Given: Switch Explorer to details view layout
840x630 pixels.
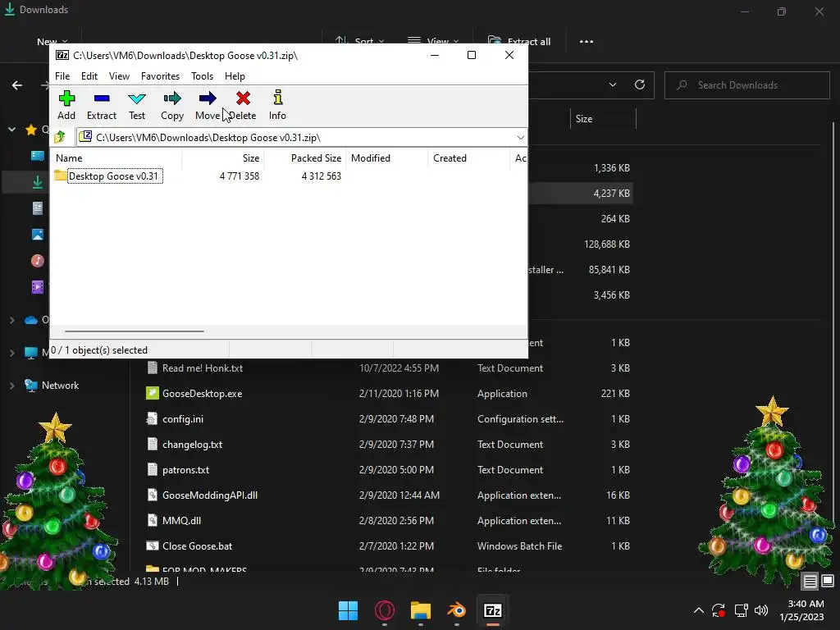Looking at the screenshot, I should 810,581.
